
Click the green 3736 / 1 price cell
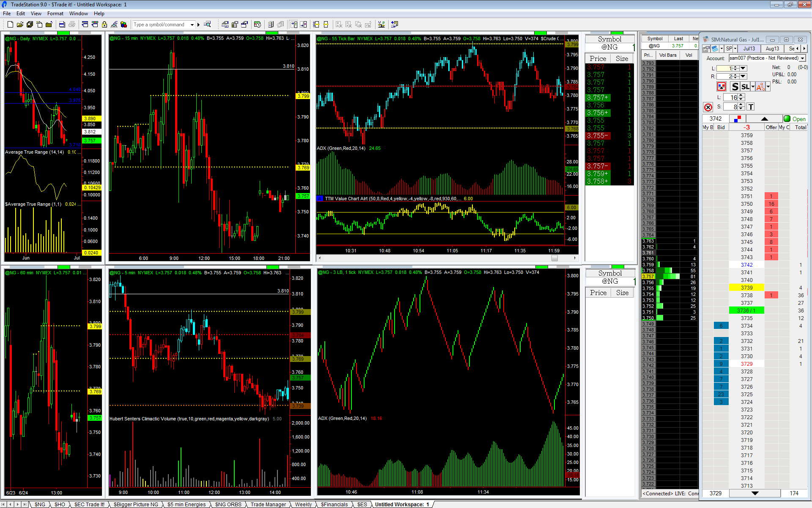746,311
